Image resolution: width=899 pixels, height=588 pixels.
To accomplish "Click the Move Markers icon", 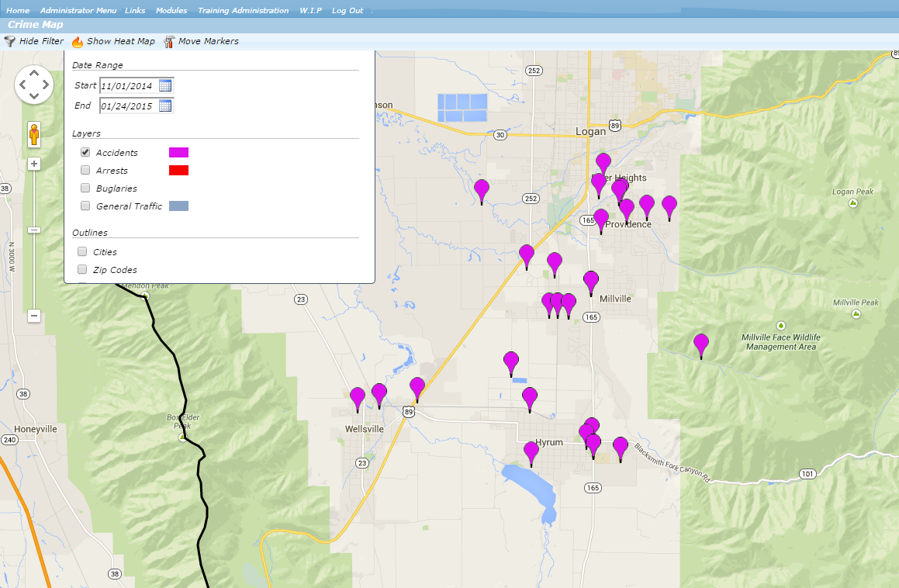I will [169, 42].
